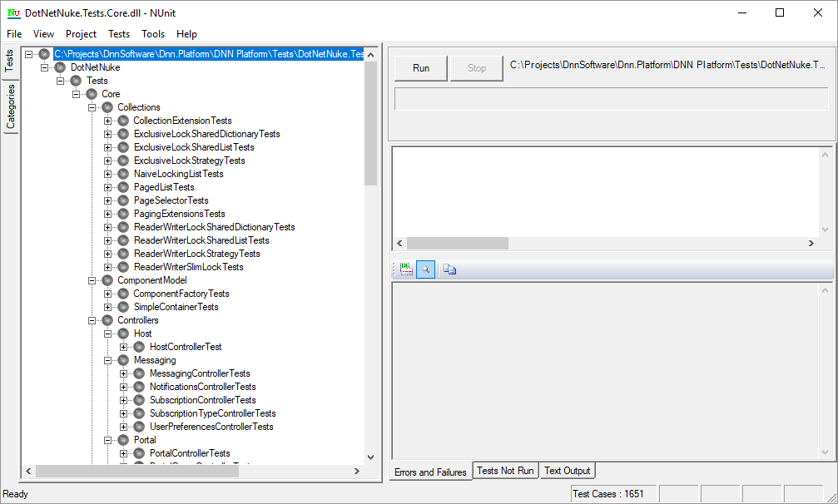Click the status circle beside ReaderWriterLockSharedListTests

[123, 241]
